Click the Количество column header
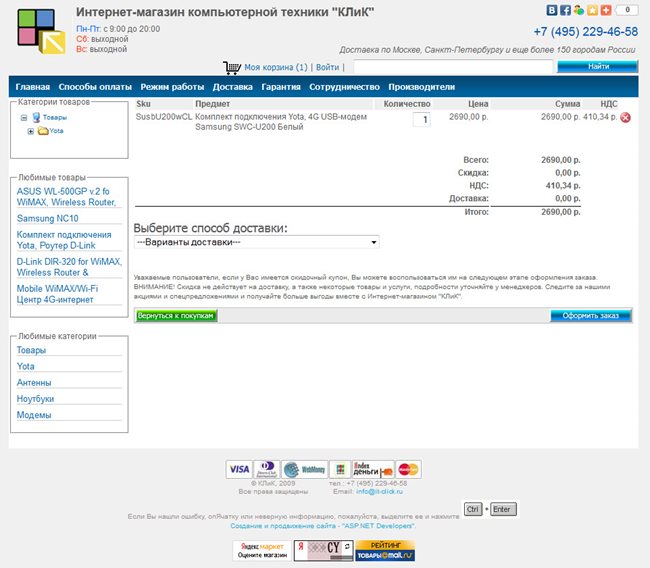The height and width of the screenshot is (568, 650). pos(407,104)
